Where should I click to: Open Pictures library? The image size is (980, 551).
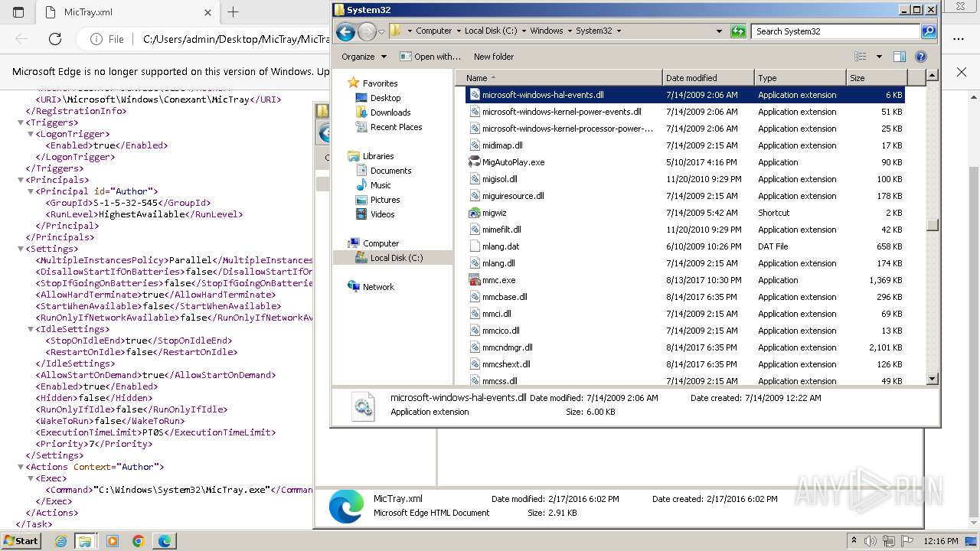(385, 200)
